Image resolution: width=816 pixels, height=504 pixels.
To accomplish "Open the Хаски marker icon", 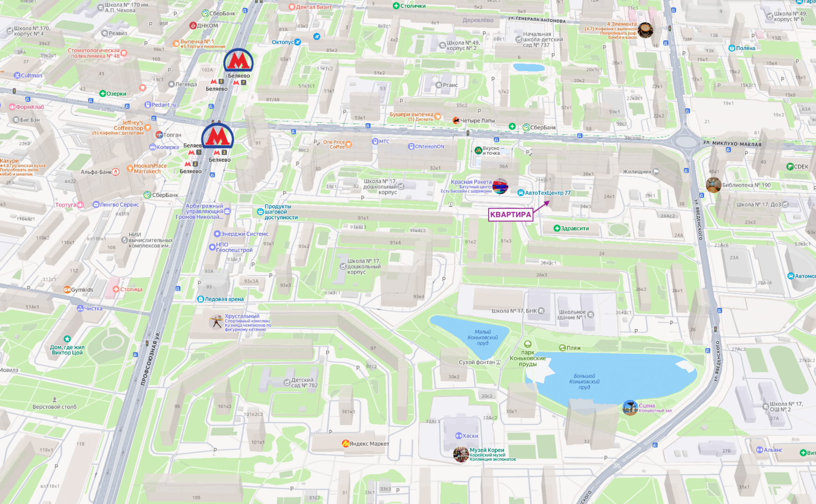I will tap(458, 436).
